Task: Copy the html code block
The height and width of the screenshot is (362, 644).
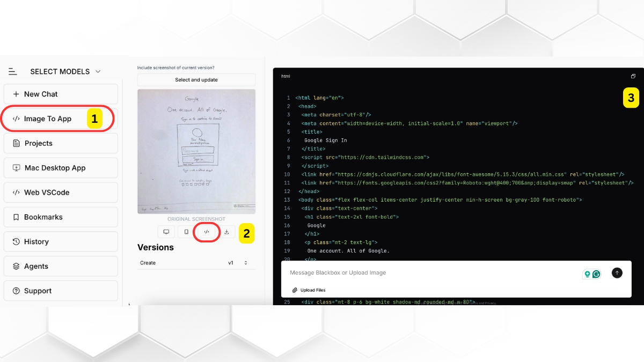Action: coord(633,76)
